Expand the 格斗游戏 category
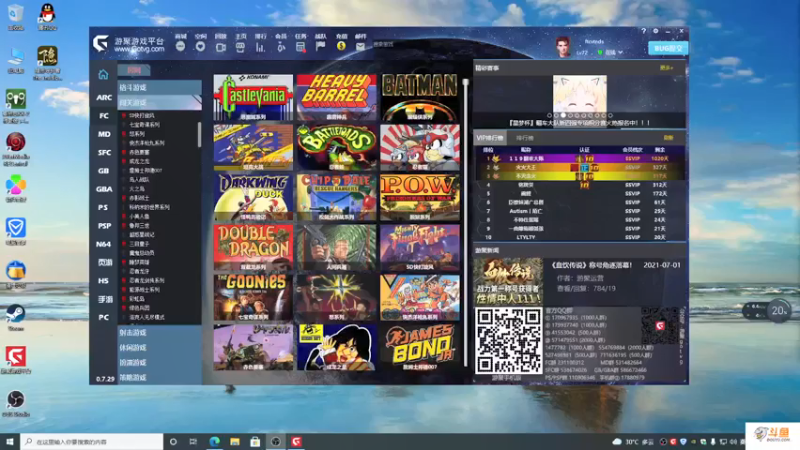Viewport: 800px width, 450px height. [x=160, y=88]
